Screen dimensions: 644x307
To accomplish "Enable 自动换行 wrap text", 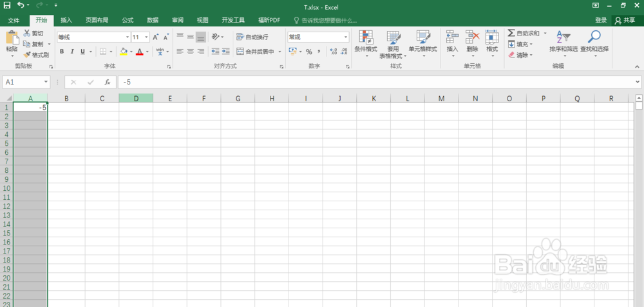I will point(252,37).
